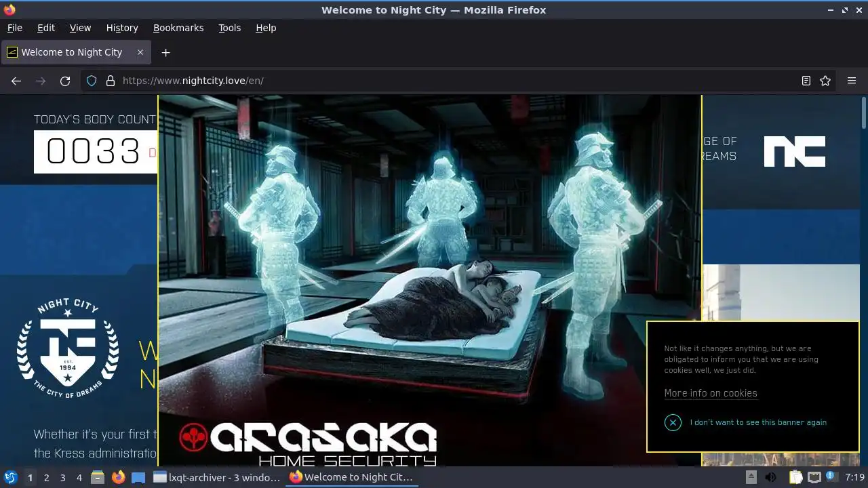Screen dimensions: 868x488
Task: Click the body count 0033 counter
Action: pos(94,151)
